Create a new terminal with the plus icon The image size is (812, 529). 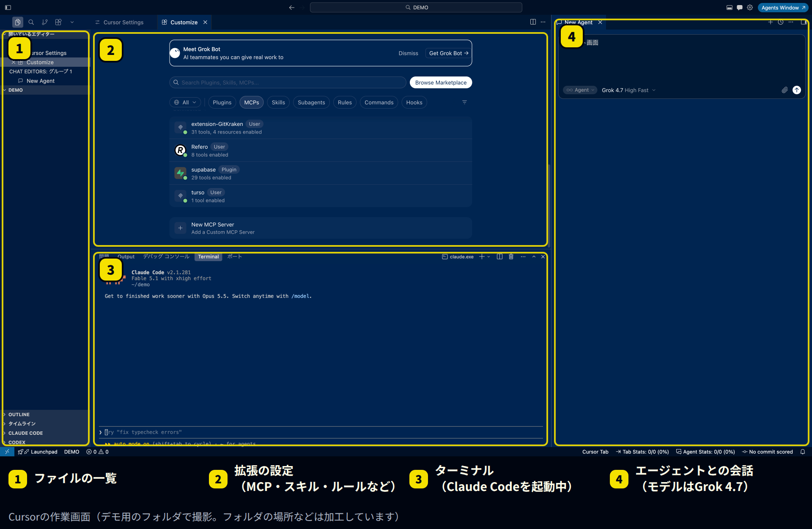(481, 256)
